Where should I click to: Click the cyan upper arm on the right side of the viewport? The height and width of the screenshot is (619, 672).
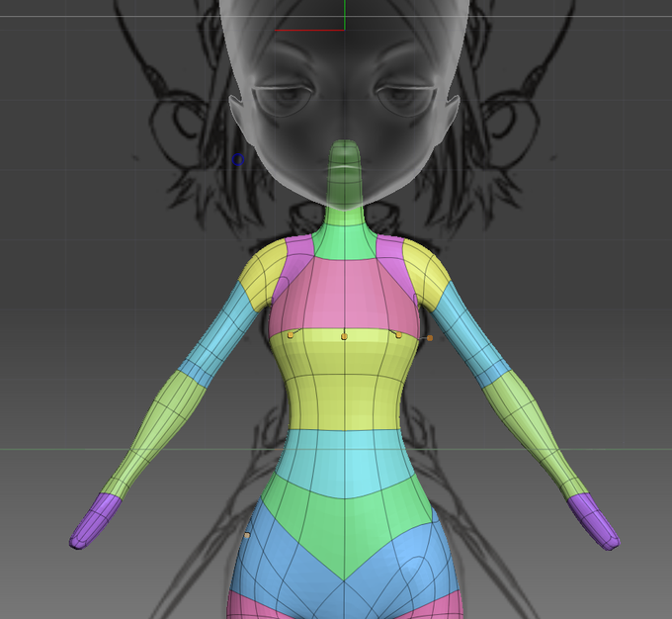click(471, 332)
